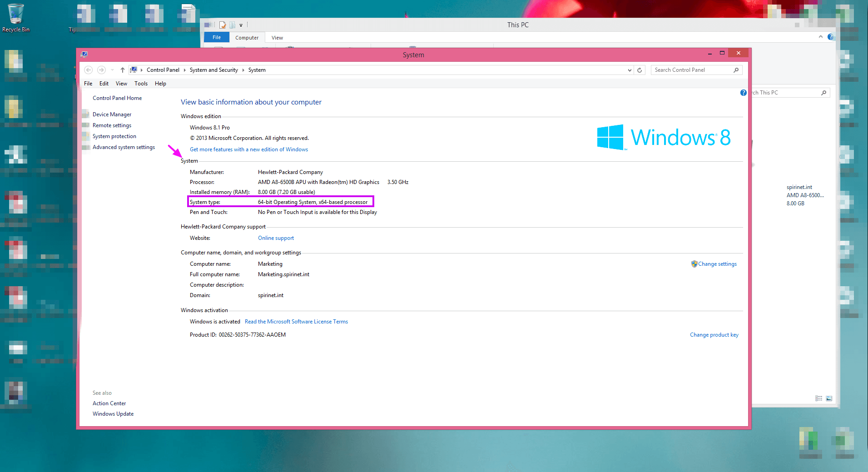Screen dimensions: 868x472
Task: Click the Search Control Panel magnifier icon
Action: coord(736,70)
